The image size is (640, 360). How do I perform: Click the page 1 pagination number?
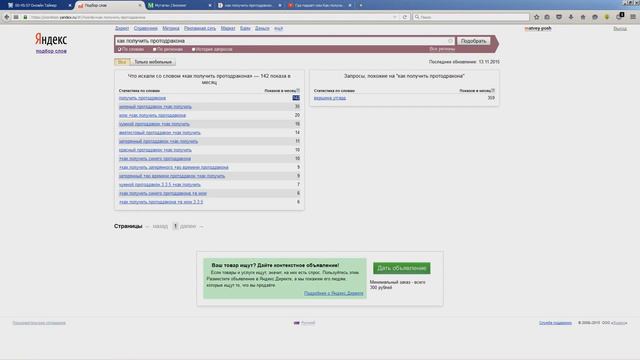175,226
